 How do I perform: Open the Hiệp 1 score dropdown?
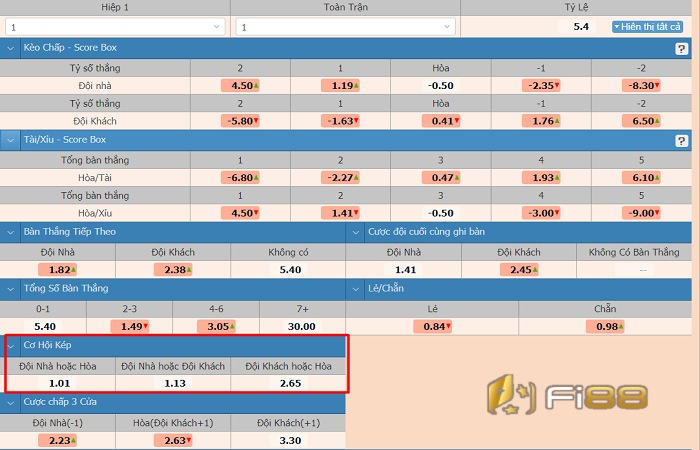(x=115, y=27)
